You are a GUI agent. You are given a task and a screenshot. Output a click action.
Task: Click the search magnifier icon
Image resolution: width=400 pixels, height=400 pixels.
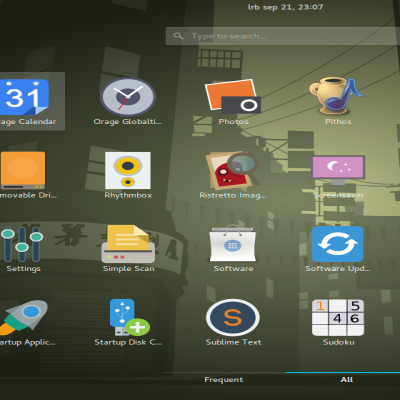(x=178, y=36)
